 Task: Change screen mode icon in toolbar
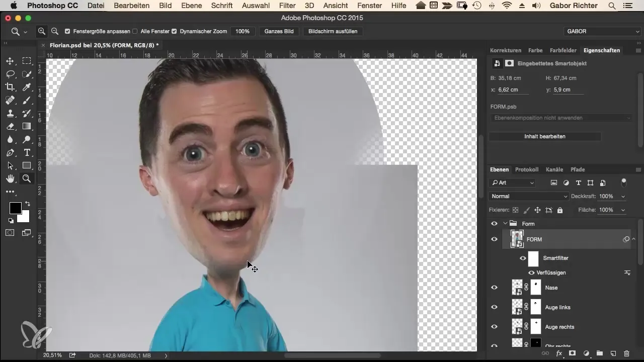coord(26,232)
